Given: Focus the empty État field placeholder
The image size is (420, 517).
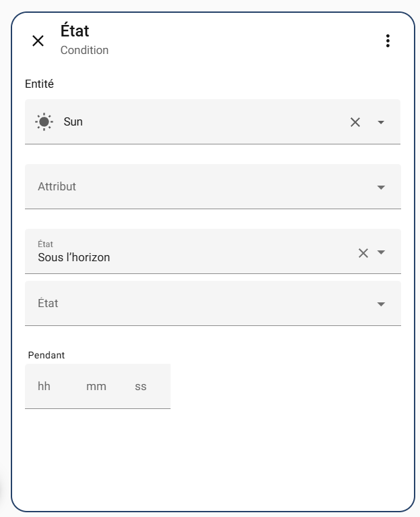Looking at the screenshot, I should point(49,303).
